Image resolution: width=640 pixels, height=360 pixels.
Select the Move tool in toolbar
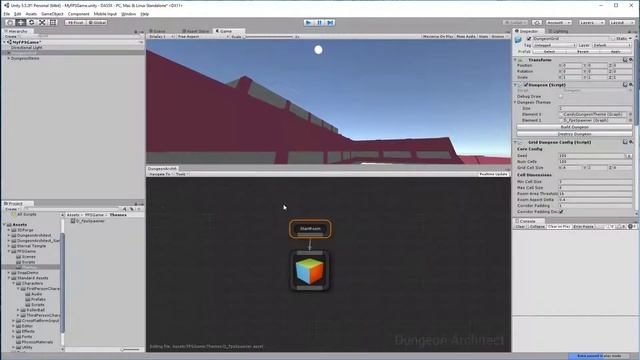[x=20, y=22]
